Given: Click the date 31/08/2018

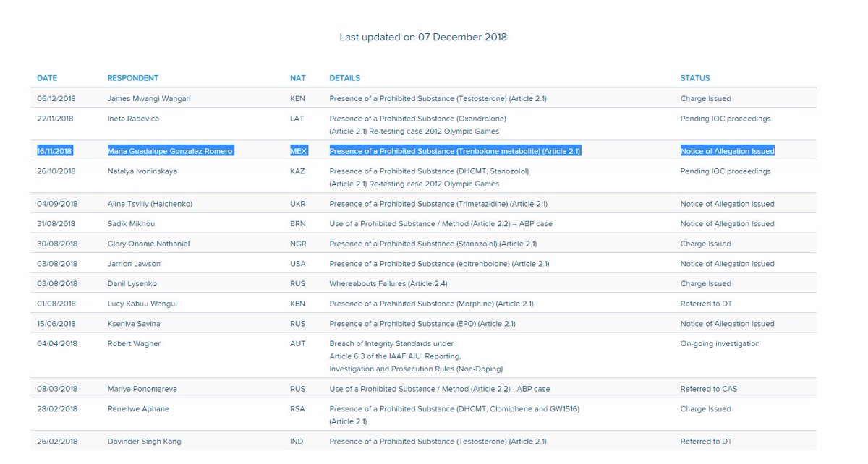Looking at the screenshot, I should [57, 224].
